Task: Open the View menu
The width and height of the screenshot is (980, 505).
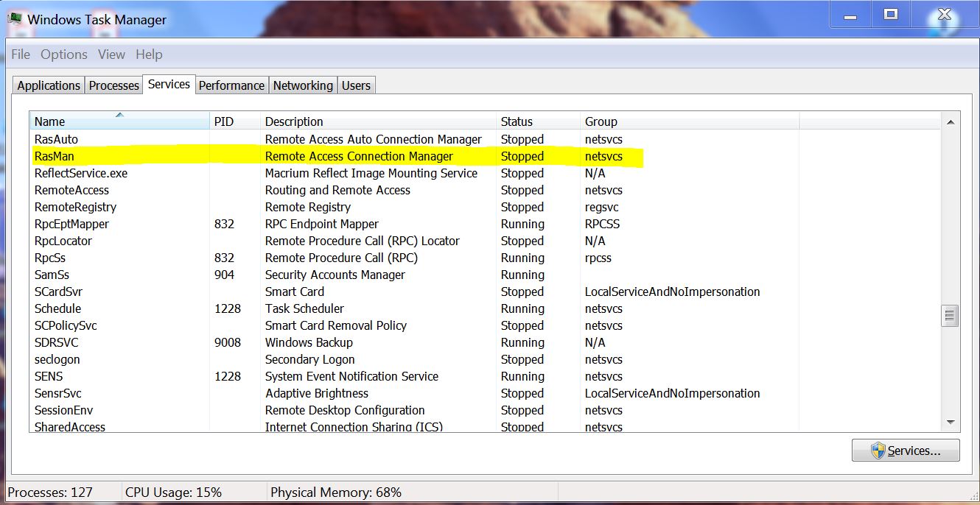Action: [111, 54]
